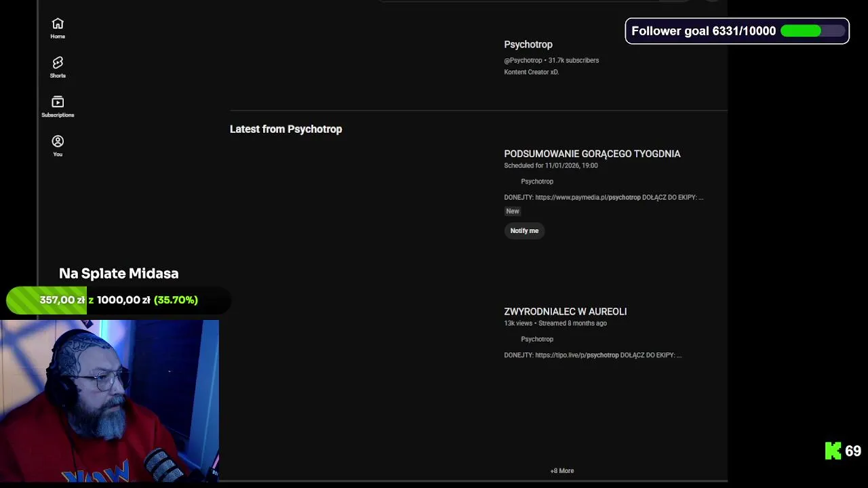Click Psychotrop channel under scheduled video
Viewport: 868px width, 488px height.
(536, 182)
